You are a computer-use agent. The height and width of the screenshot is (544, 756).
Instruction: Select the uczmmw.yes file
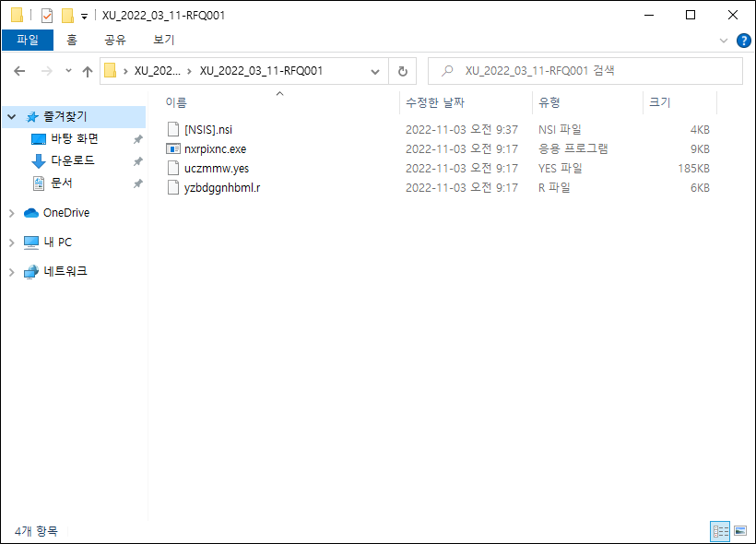point(217,169)
